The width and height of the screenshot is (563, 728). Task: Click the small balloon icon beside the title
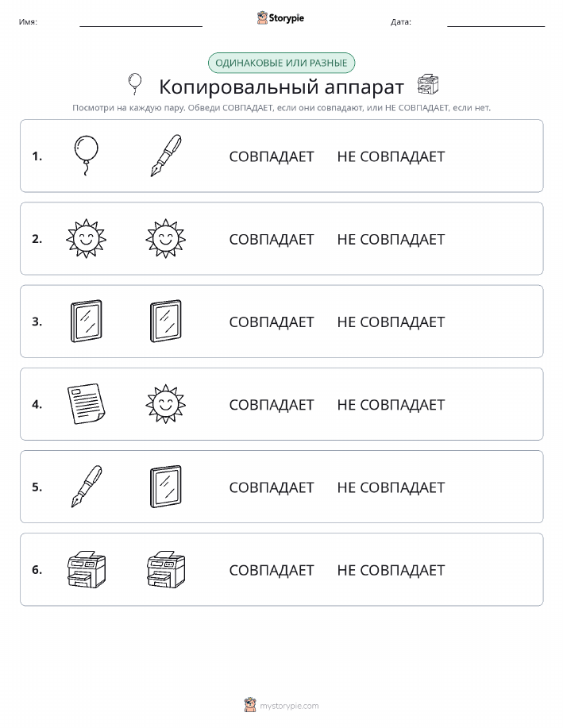pyautogui.click(x=135, y=84)
